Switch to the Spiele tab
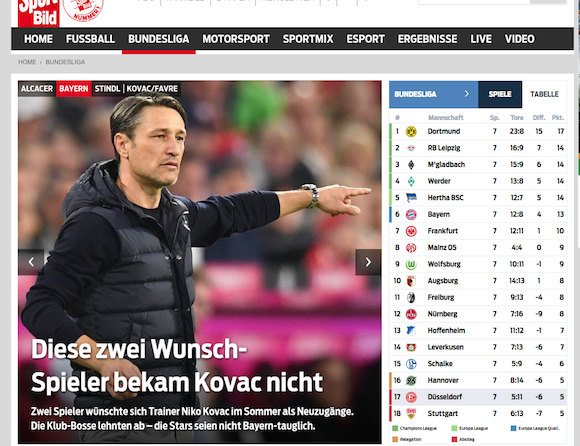The image size is (580, 446). pyautogui.click(x=500, y=94)
